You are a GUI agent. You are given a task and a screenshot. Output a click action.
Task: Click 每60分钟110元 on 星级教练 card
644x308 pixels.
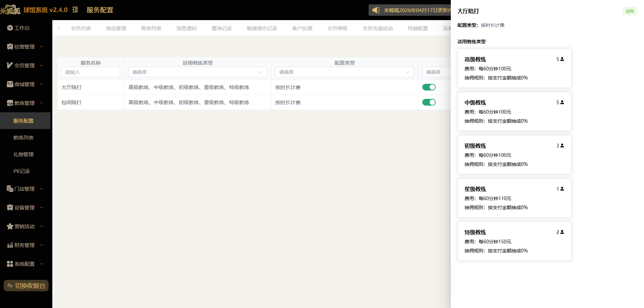click(x=495, y=198)
